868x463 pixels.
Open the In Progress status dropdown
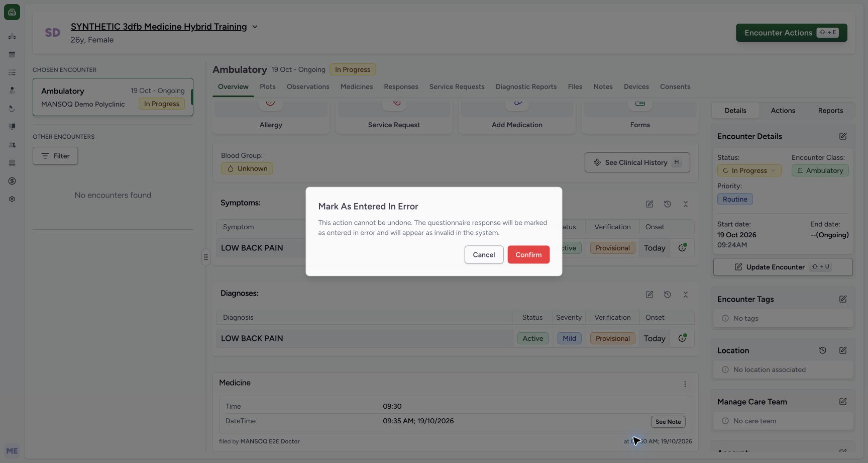[x=749, y=170]
